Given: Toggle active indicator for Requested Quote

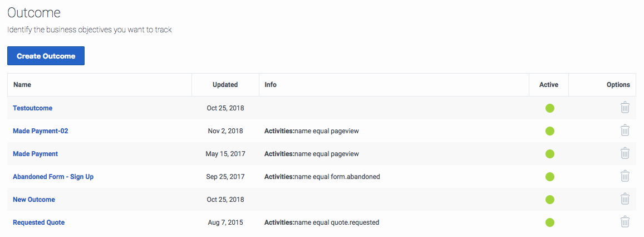Looking at the screenshot, I should [549, 223].
